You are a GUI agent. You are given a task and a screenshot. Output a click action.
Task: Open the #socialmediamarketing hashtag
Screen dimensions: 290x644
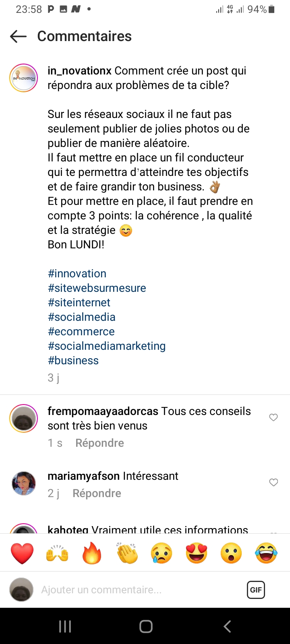pos(107,346)
